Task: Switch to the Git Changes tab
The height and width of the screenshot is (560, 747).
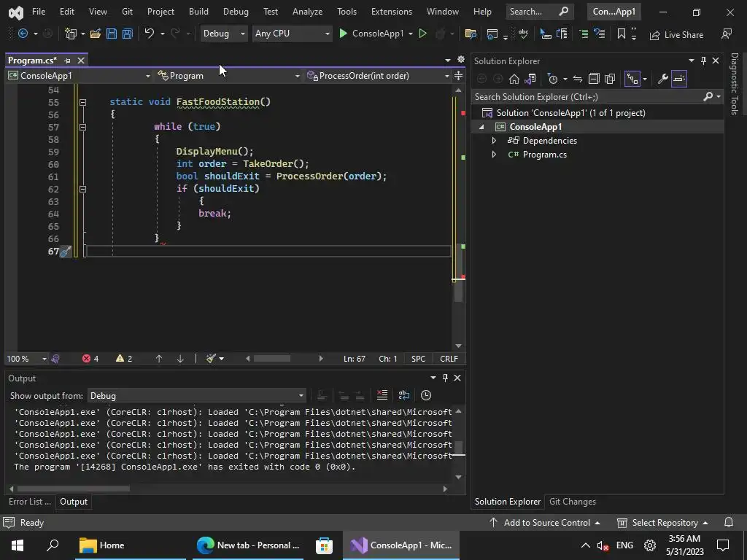Action: (572, 502)
